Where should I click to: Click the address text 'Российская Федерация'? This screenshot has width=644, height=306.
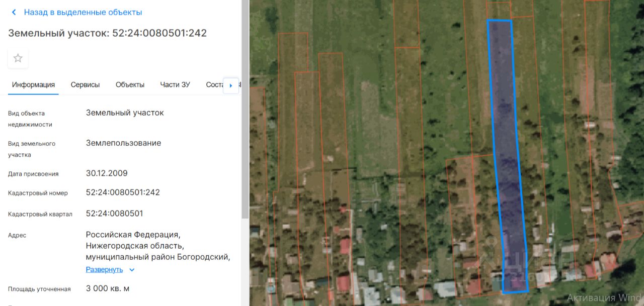pos(133,235)
